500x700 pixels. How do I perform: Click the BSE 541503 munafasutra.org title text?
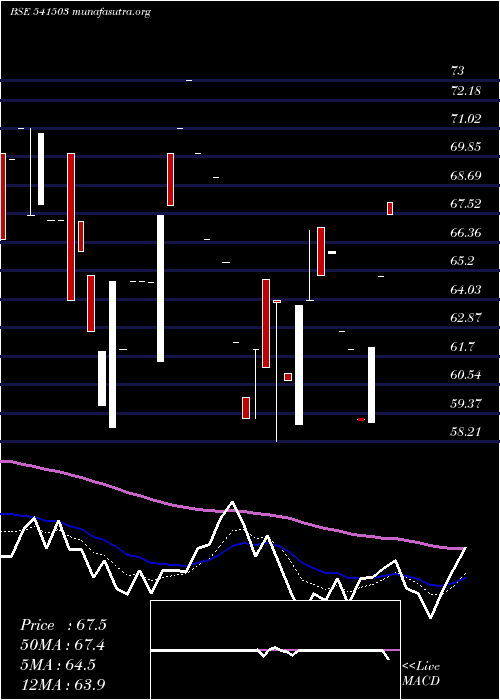click(x=80, y=12)
